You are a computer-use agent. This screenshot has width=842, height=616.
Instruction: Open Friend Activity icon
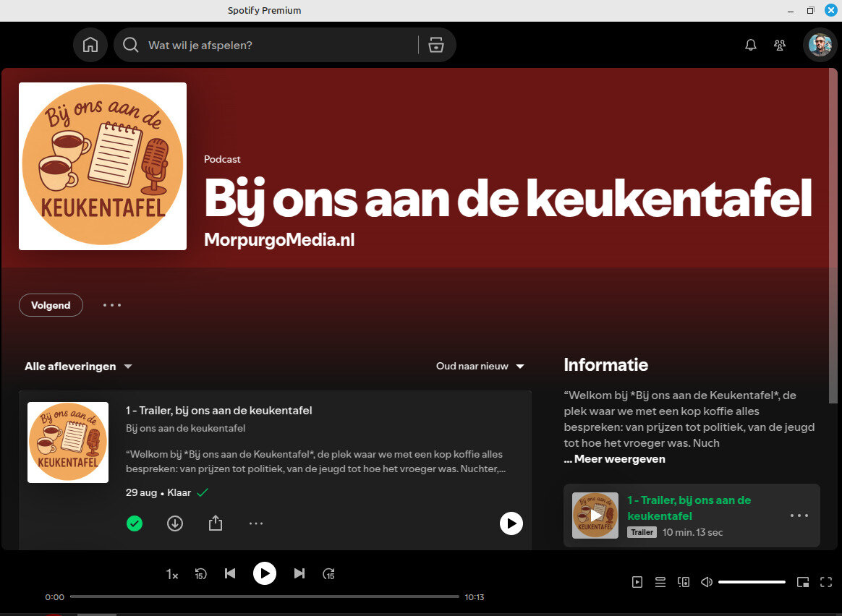tap(780, 45)
